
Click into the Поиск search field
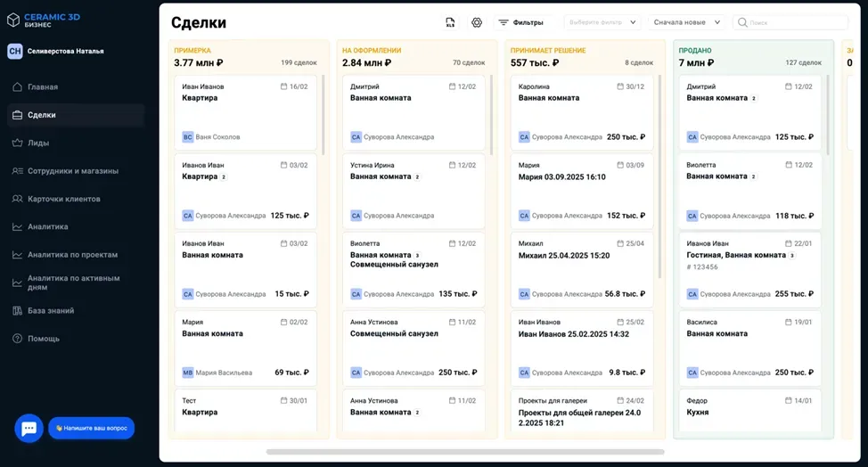[790, 22]
